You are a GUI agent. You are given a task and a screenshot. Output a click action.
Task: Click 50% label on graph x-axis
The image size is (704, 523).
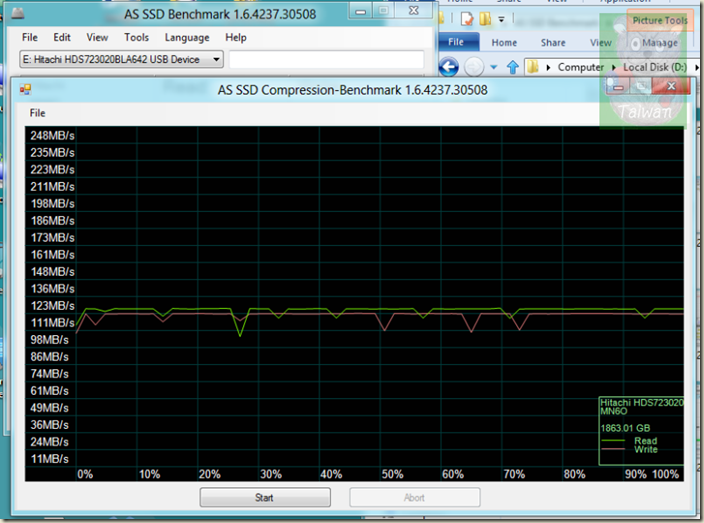click(392, 474)
